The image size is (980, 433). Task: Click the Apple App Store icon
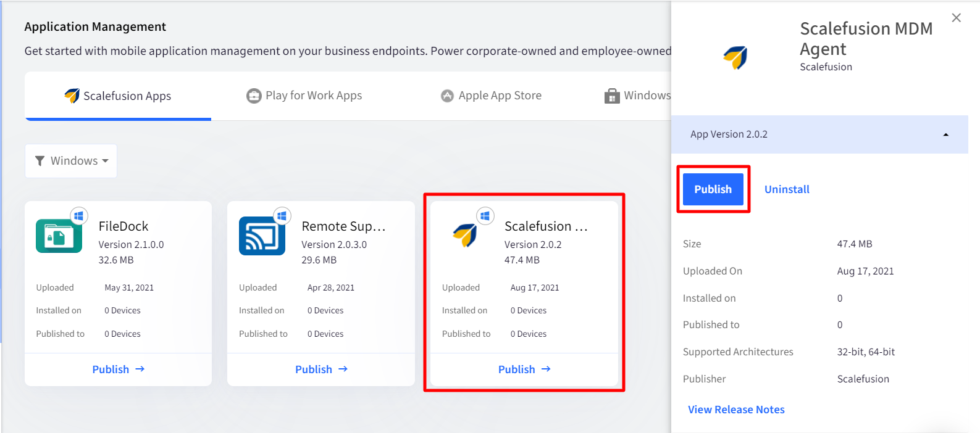(x=447, y=96)
